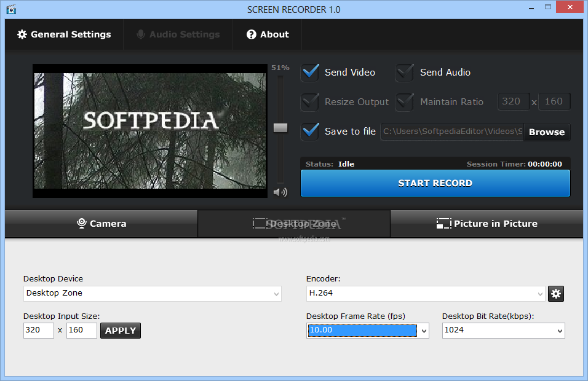Open the Desktop Bit Rate dropdown
This screenshot has width=588, height=381.
(x=503, y=331)
